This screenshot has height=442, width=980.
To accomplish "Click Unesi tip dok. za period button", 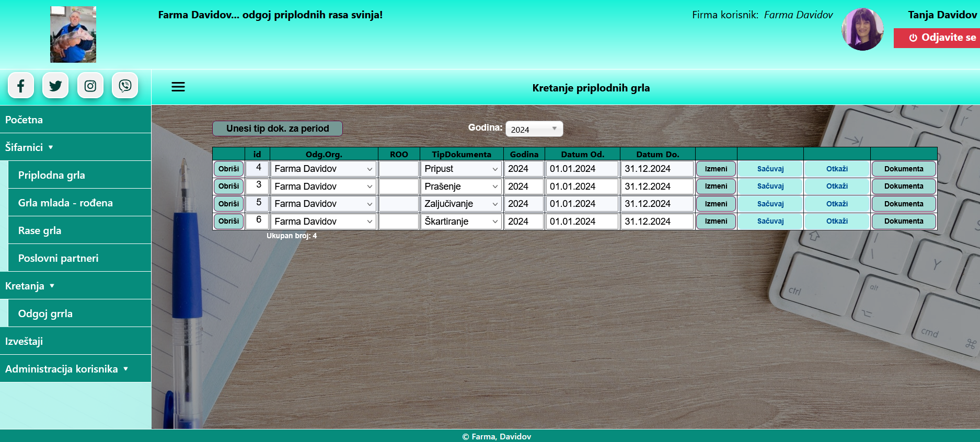I will click(278, 129).
